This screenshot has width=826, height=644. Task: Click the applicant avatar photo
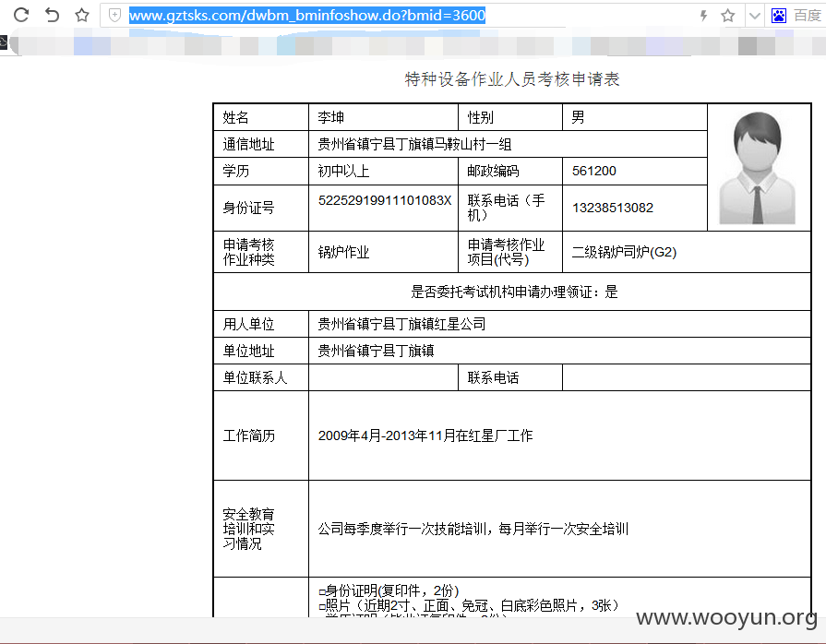pos(758,168)
